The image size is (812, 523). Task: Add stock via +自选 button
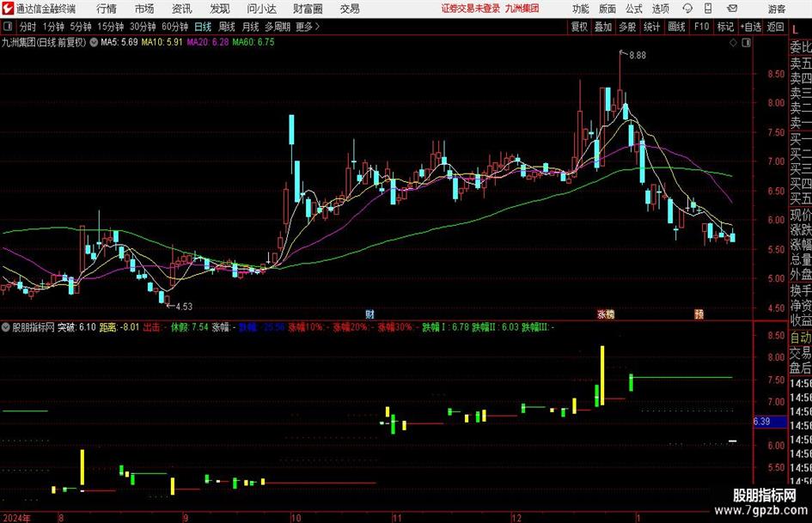tap(750, 27)
